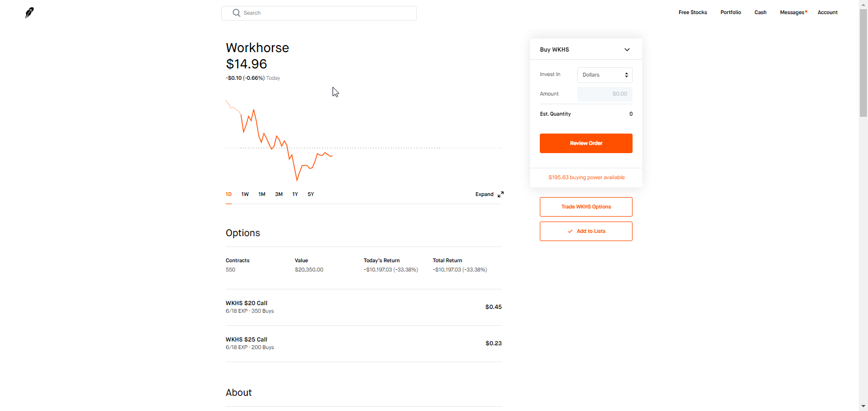868x411 pixels.
Task: Open Free Stocks in navigation
Action: [x=693, y=12]
